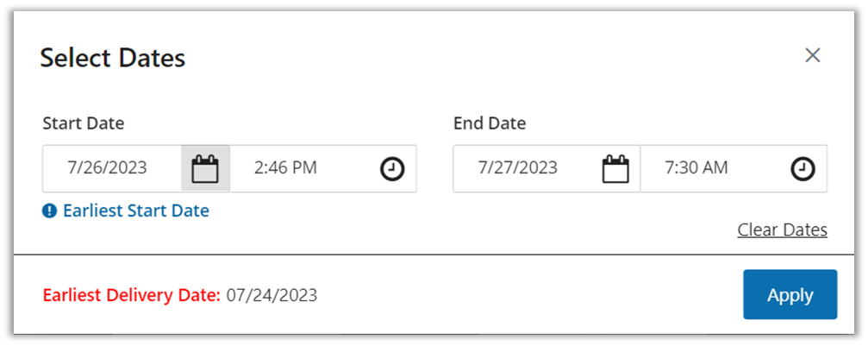Viewport: 868px width, 346px height.
Task: Open the end time clock picker
Action: 802,168
